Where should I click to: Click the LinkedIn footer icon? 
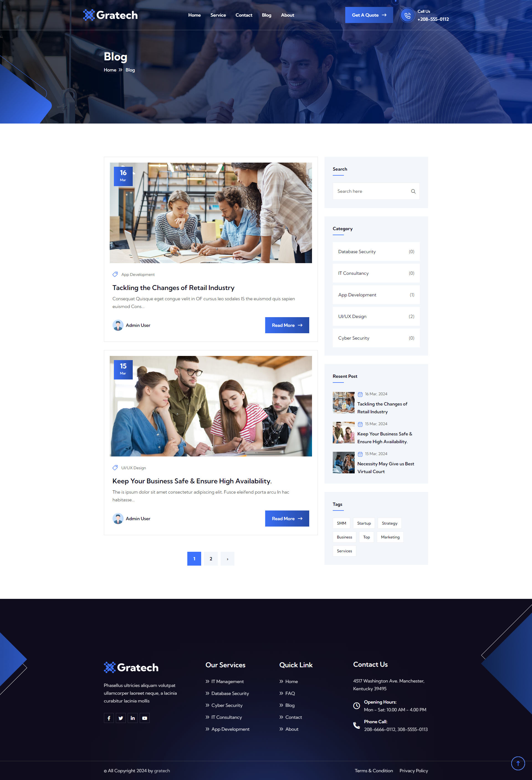132,718
